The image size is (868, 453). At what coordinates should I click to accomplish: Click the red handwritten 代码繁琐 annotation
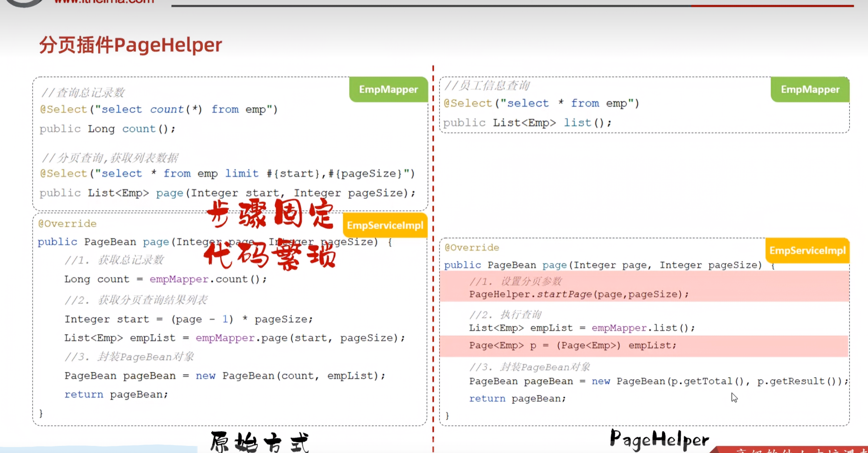270,255
